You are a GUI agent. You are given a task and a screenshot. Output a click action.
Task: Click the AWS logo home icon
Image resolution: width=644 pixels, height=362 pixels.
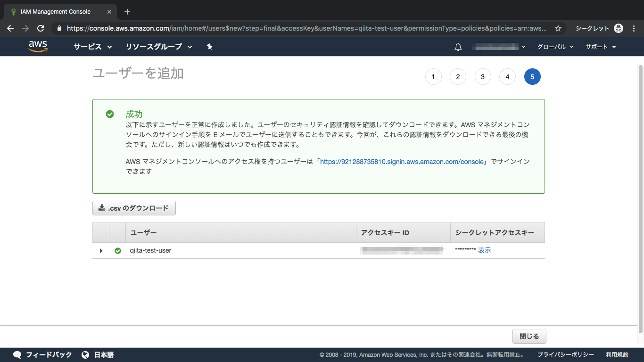[x=38, y=46]
